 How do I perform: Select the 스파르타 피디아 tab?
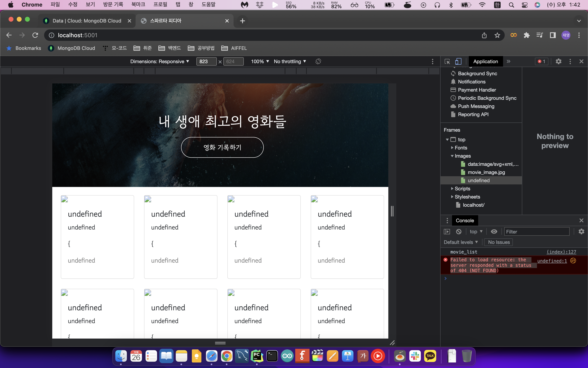click(185, 21)
